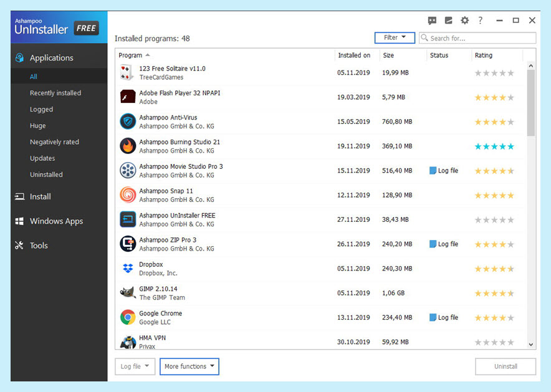Click the Windows Apps logo icon

click(20, 221)
